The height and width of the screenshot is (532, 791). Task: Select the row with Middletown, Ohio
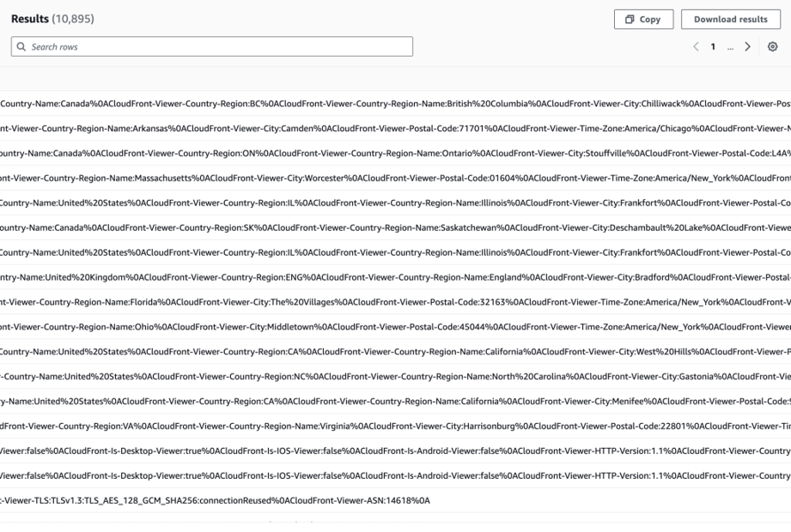(x=395, y=326)
